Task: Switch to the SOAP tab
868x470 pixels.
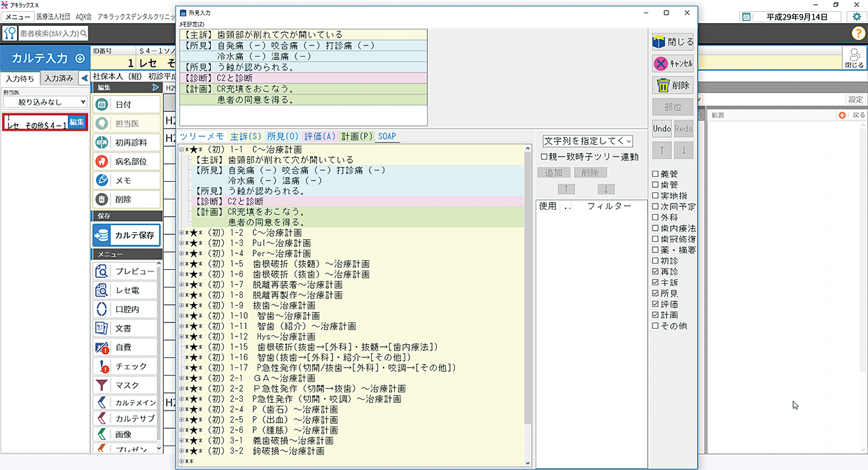Action: point(388,136)
